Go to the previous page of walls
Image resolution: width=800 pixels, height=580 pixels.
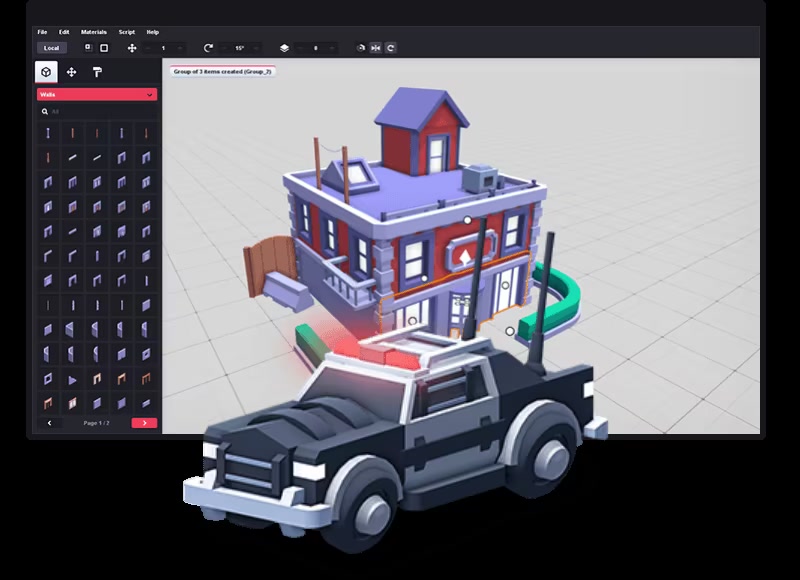(49, 423)
